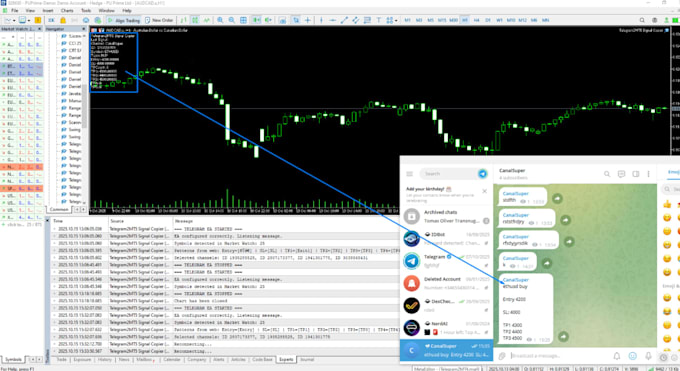
Task: Open the NerdAI chat
Action: [x=447, y=328]
